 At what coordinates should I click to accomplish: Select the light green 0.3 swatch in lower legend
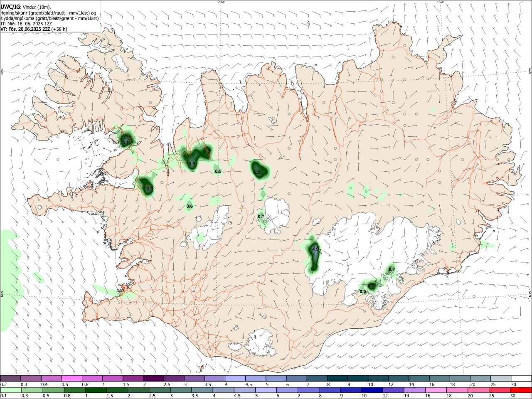pyautogui.click(x=32, y=390)
